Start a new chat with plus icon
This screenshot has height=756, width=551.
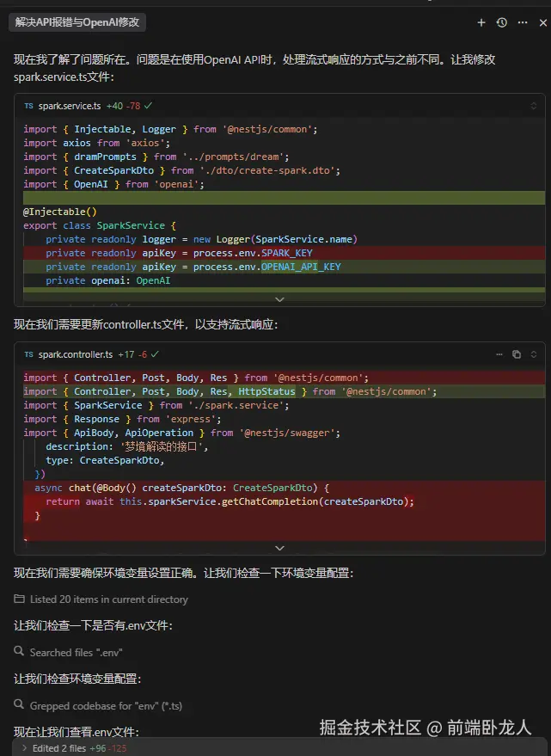pos(481,22)
